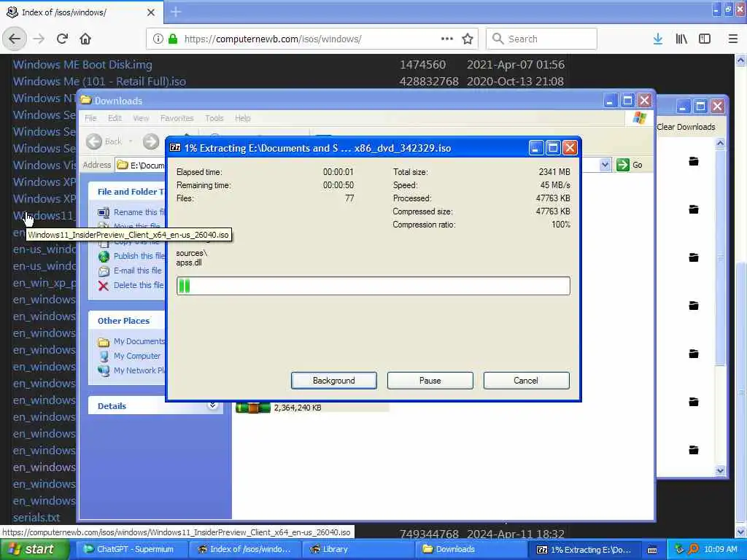
Task: Open site information icon in address bar
Action: [x=158, y=39]
